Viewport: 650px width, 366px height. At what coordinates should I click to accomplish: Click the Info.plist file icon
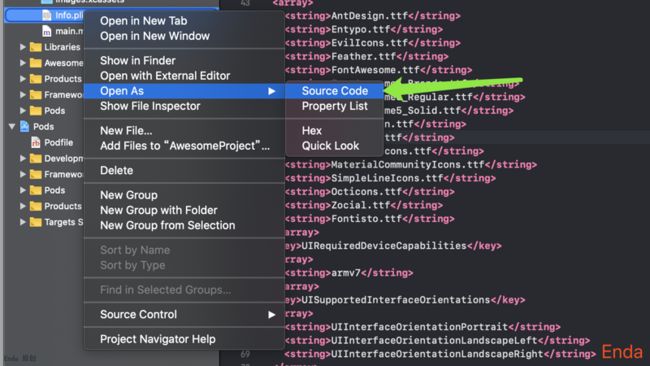pos(47,15)
